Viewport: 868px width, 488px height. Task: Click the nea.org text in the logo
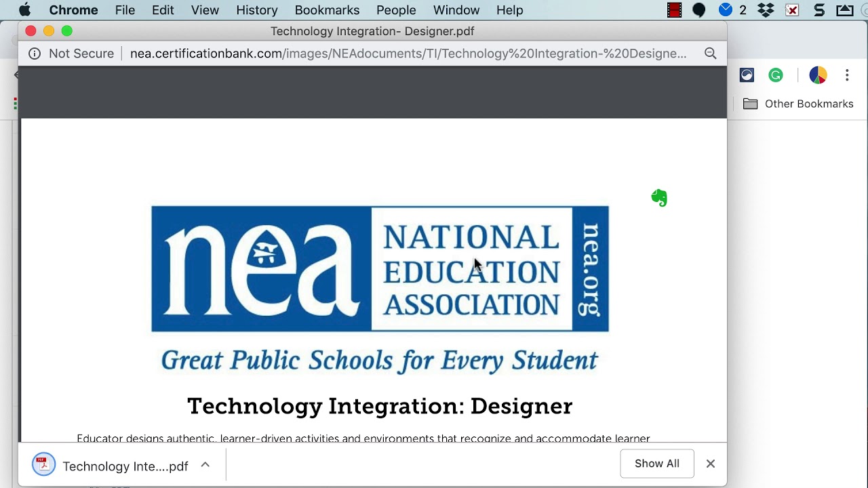(x=591, y=269)
